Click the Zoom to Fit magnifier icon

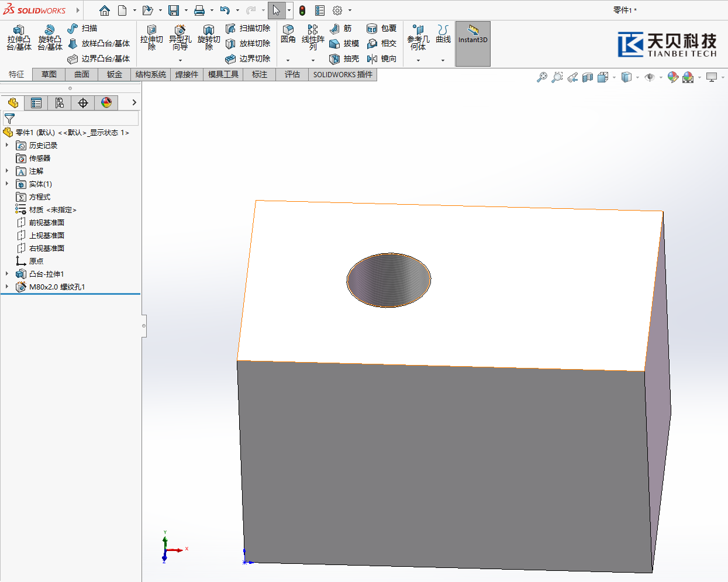point(542,77)
